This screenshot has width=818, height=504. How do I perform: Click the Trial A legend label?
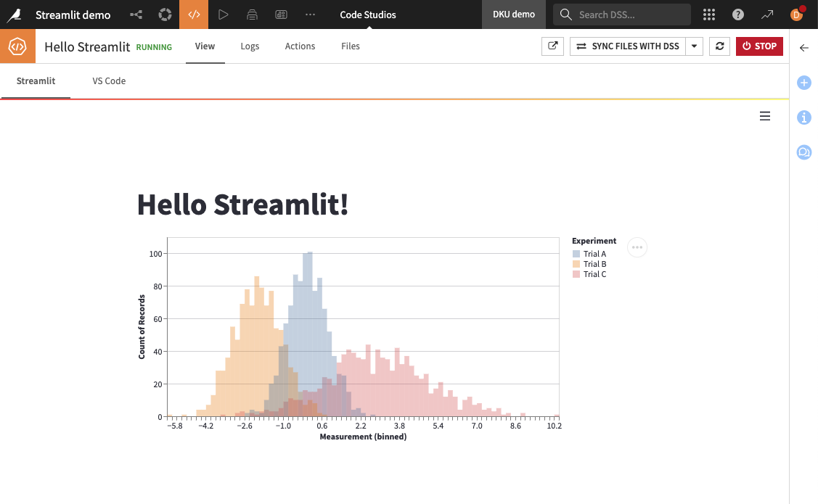tap(594, 254)
